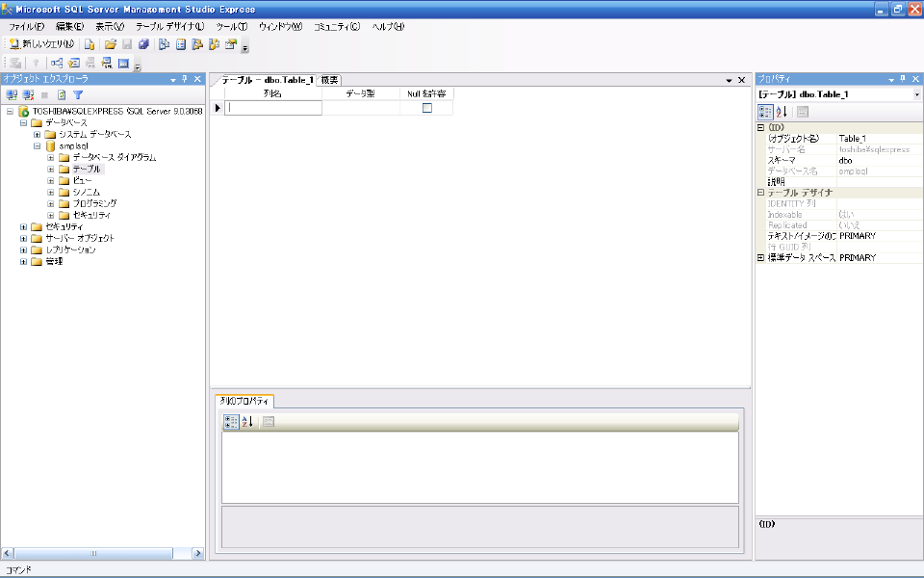Click the 列名 column name input cell
This screenshot has height=578, width=924.
coord(273,108)
